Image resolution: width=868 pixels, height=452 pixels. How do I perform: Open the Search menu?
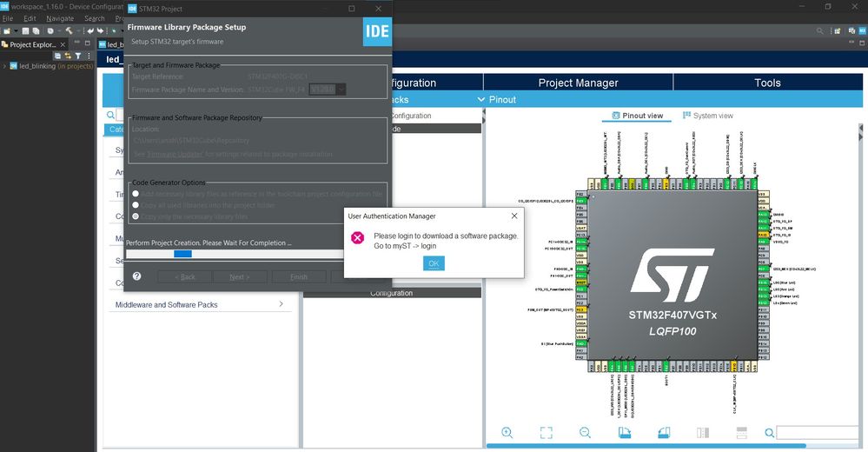tap(95, 18)
